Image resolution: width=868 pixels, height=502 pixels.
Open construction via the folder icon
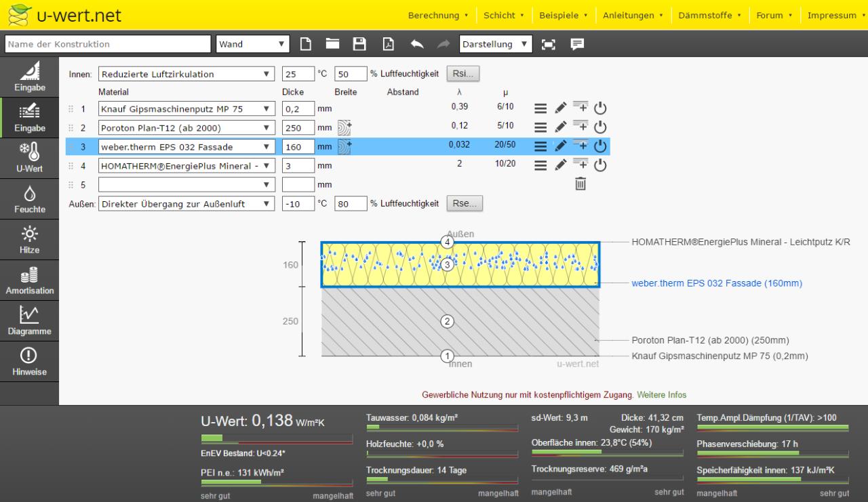point(332,44)
